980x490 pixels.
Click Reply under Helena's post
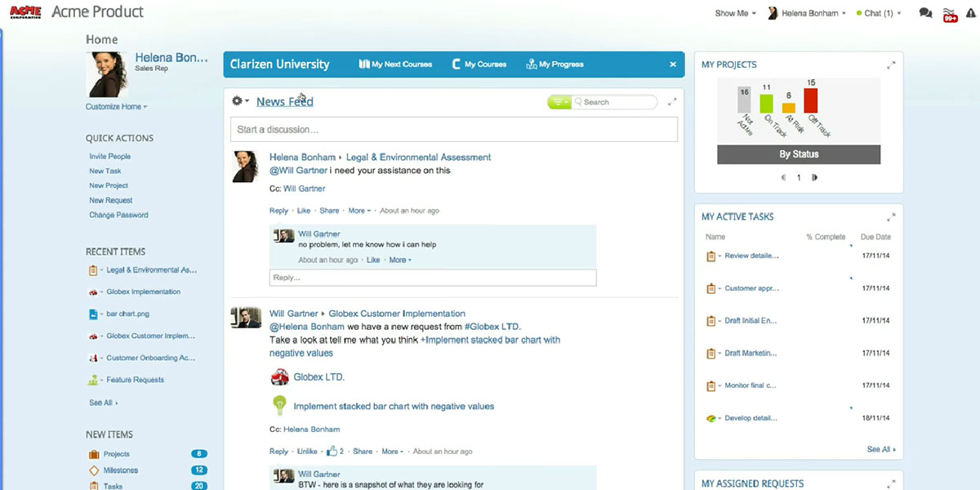pyautogui.click(x=278, y=211)
